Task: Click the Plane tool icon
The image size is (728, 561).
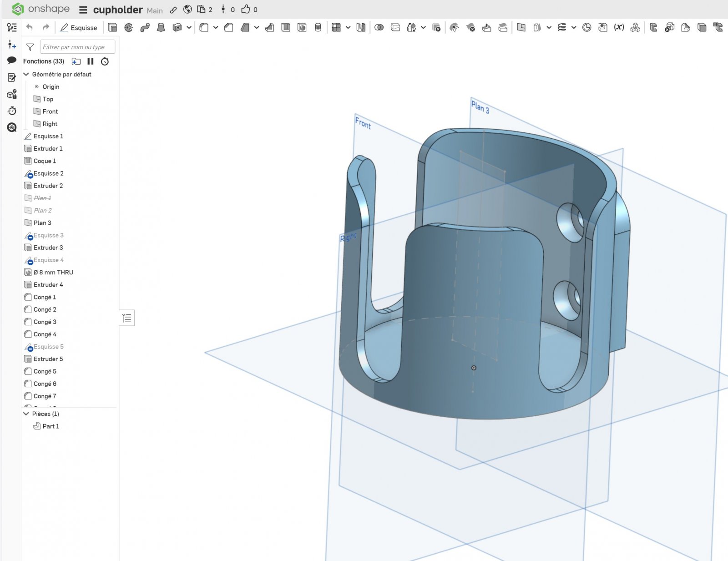Action: (521, 28)
